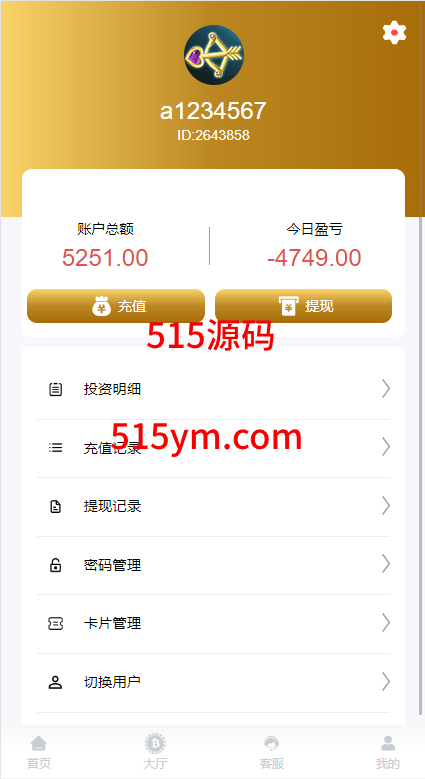The height and width of the screenshot is (779, 425).
Task: Expand 投资明细 with its chevron arrow
Action: [386, 389]
